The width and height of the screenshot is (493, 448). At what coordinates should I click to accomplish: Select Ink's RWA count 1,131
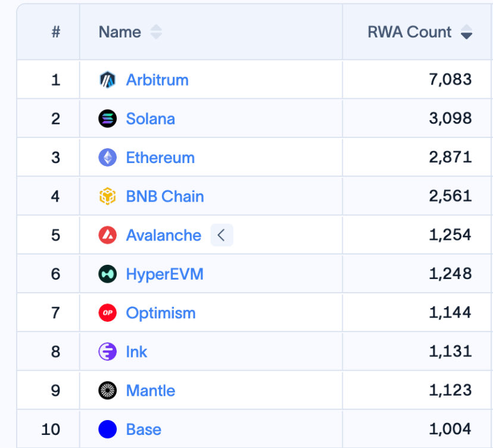point(450,351)
